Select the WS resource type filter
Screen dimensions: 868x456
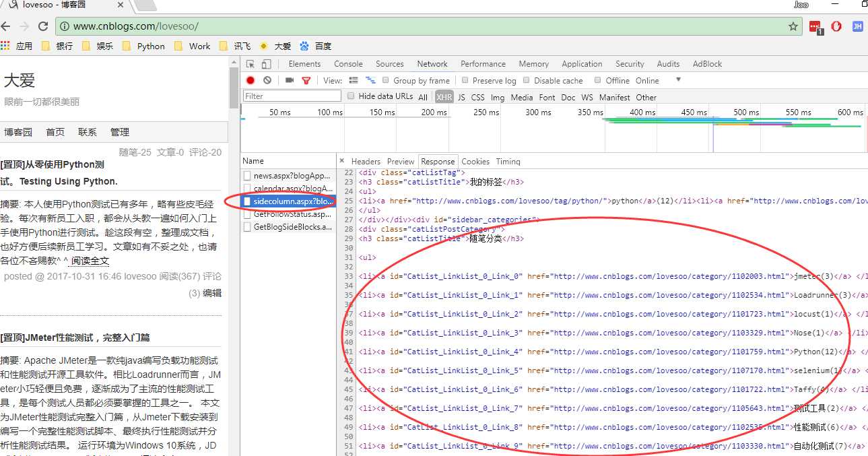coord(587,97)
